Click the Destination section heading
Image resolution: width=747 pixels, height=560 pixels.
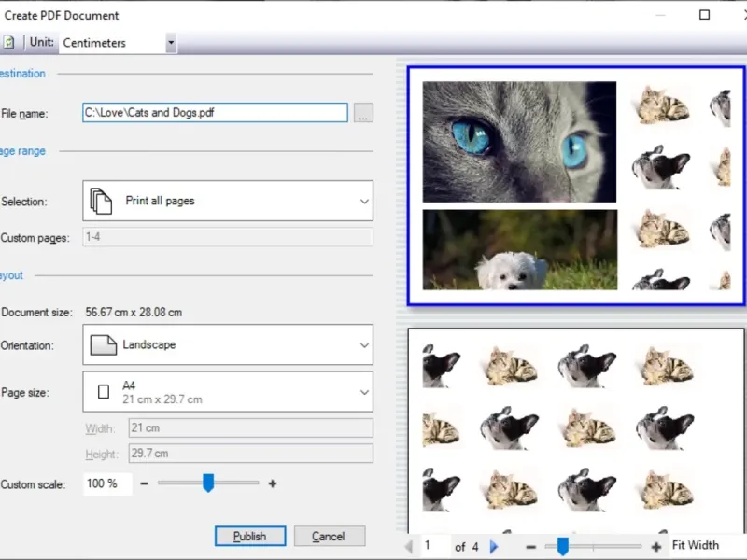(22, 74)
